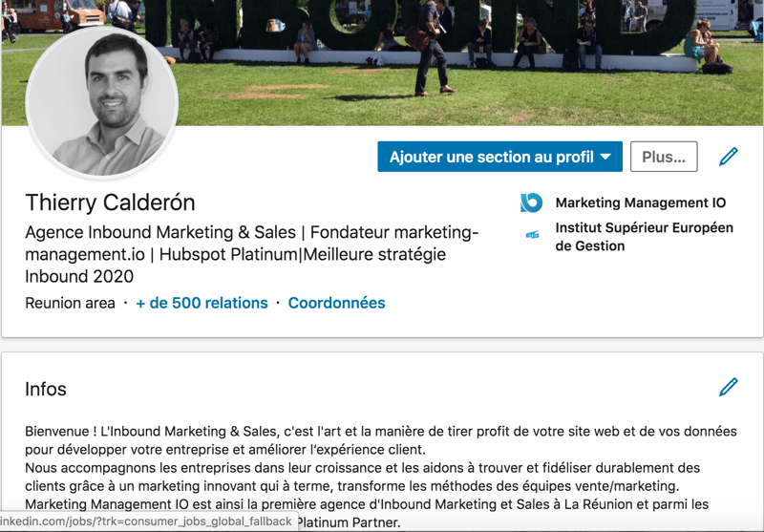This screenshot has width=764, height=532.
Task: Open the 'Plus...' options menu
Action: pos(664,157)
